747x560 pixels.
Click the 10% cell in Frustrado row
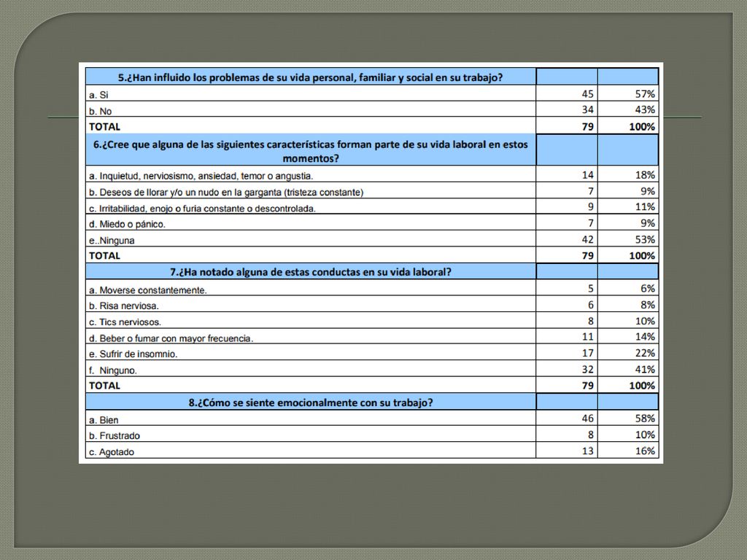(x=645, y=435)
